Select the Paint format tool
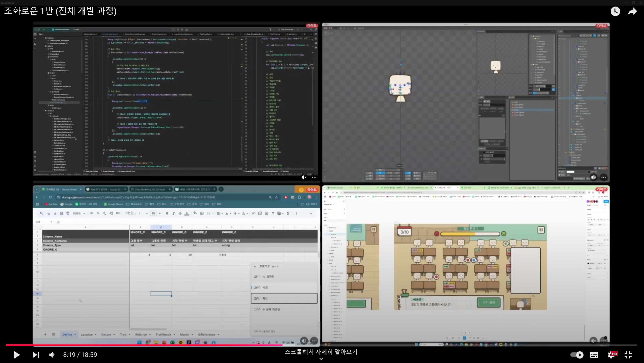Screen dimensions: 644x363 (x=68, y=213)
